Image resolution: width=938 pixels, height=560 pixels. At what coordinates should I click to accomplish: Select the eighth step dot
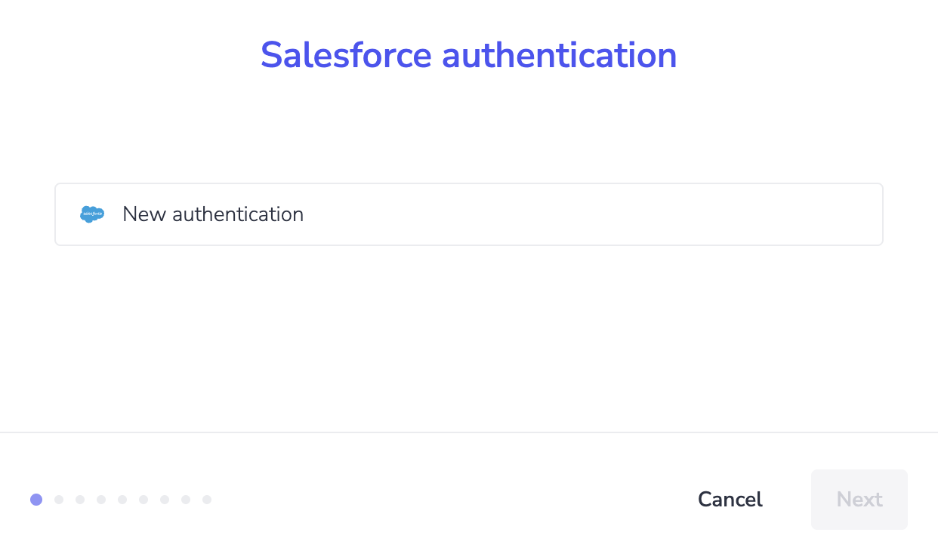click(x=186, y=500)
